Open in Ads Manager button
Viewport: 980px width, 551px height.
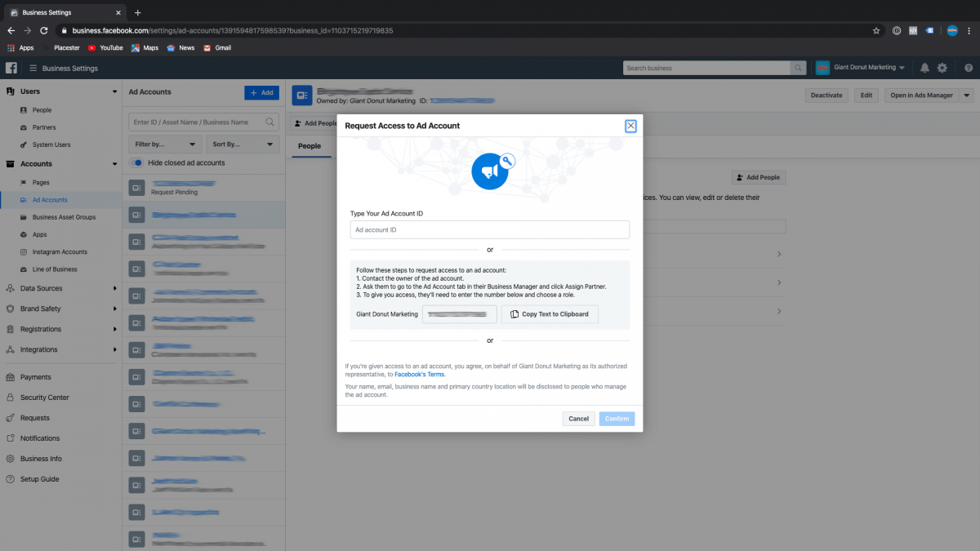921,95
